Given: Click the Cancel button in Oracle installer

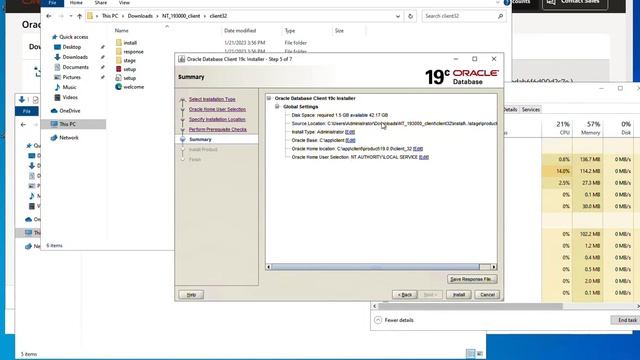Looking at the screenshot, I should pos(487,295).
